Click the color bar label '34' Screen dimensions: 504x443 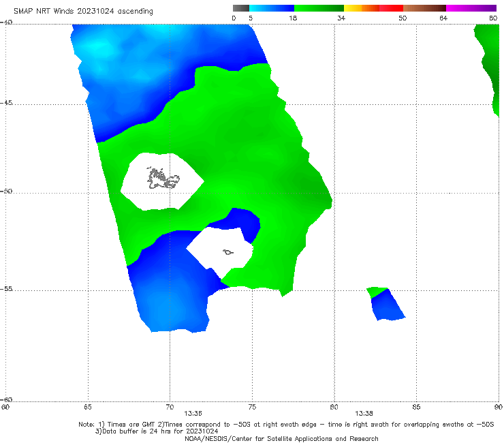pos(341,18)
